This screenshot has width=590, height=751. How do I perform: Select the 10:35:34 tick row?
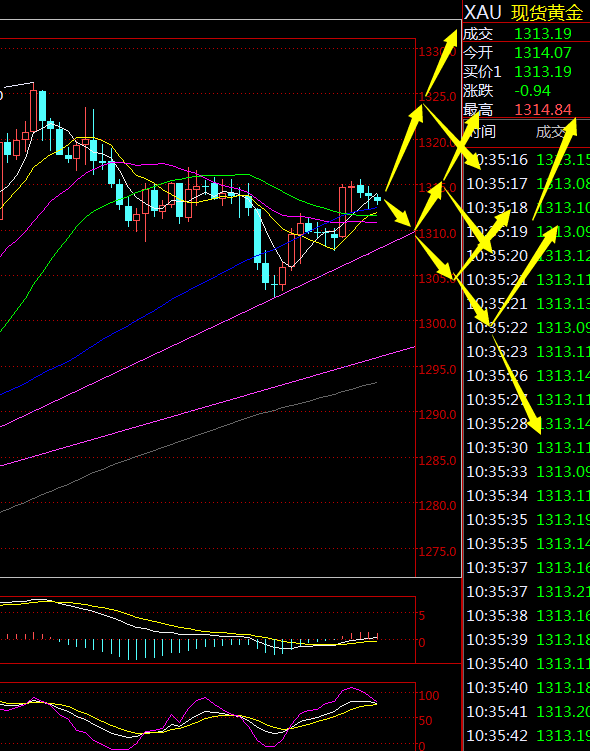[x=528, y=495]
